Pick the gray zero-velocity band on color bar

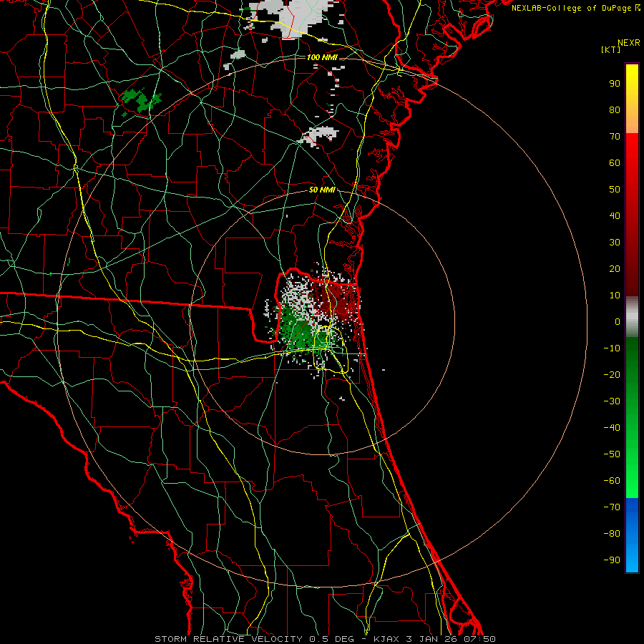(x=632, y=317)
